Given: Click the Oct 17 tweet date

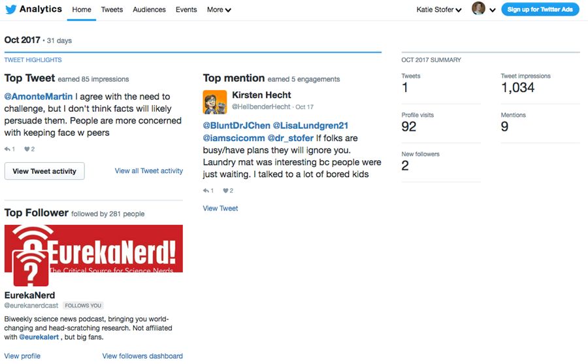Looking at the screenshot, I should tap(304, 107).
